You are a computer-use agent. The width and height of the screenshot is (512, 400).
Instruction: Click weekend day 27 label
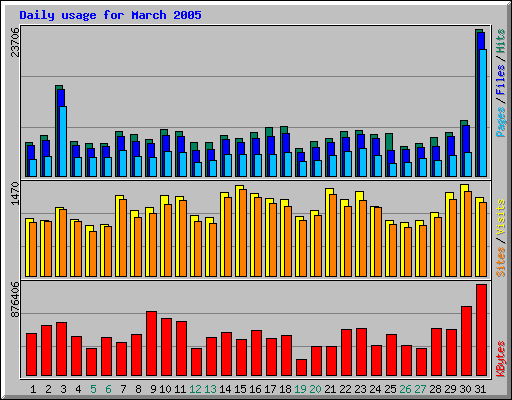pyautogui.click(x=420, y=389)
